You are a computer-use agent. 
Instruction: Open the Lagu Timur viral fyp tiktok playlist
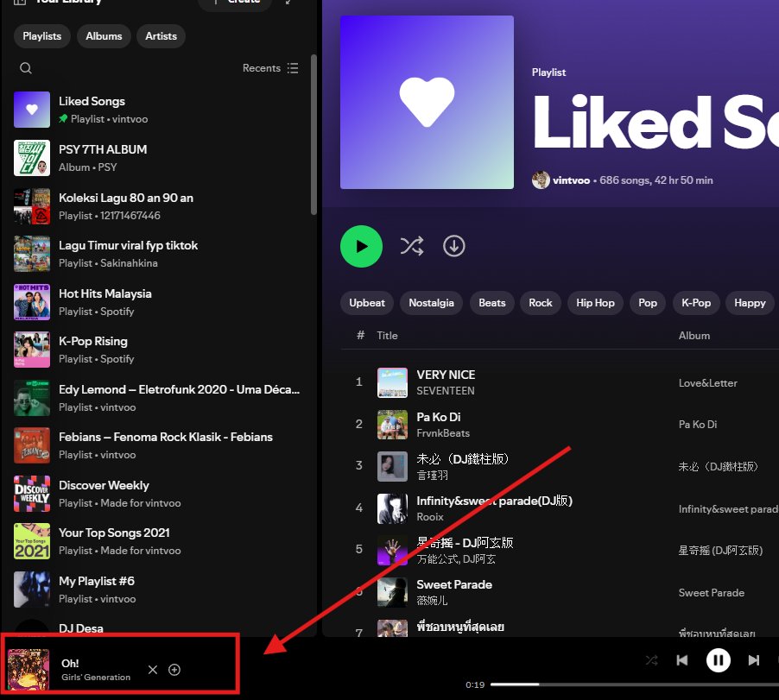(156, 254)
